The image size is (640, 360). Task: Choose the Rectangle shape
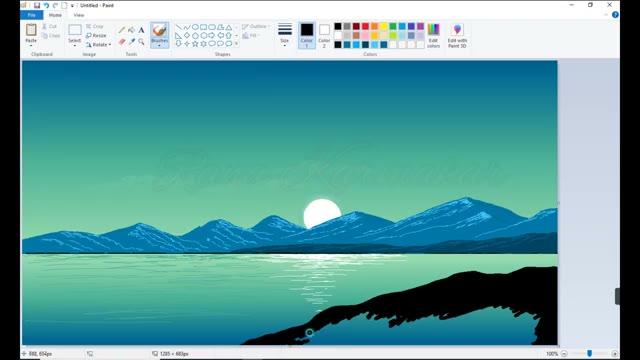coord(204,27)
